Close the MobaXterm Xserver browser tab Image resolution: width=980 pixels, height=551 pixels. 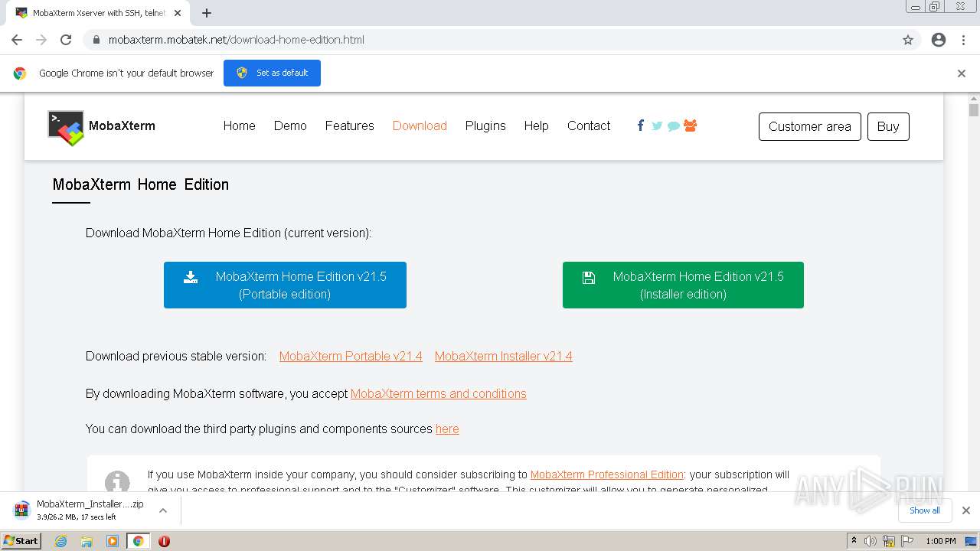point(178,13)
